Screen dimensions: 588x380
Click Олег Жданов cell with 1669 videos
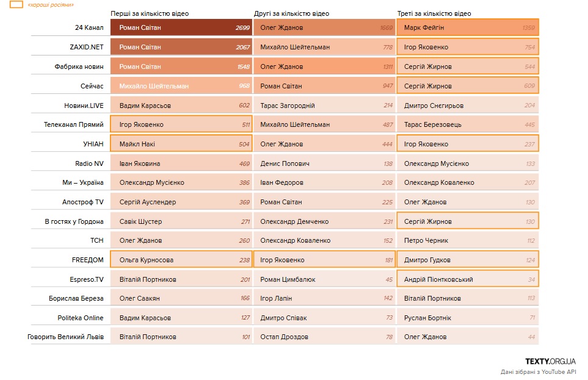coord(324,28)
